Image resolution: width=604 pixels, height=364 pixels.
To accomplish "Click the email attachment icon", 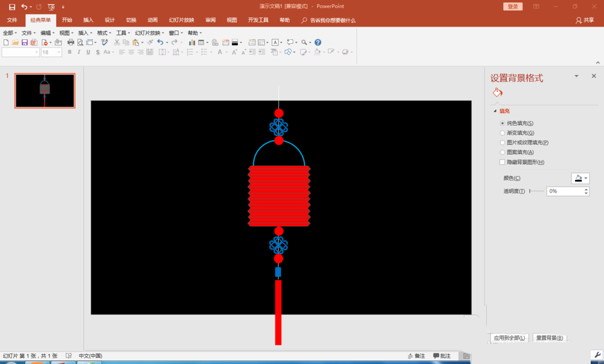I will click(58, 42).
